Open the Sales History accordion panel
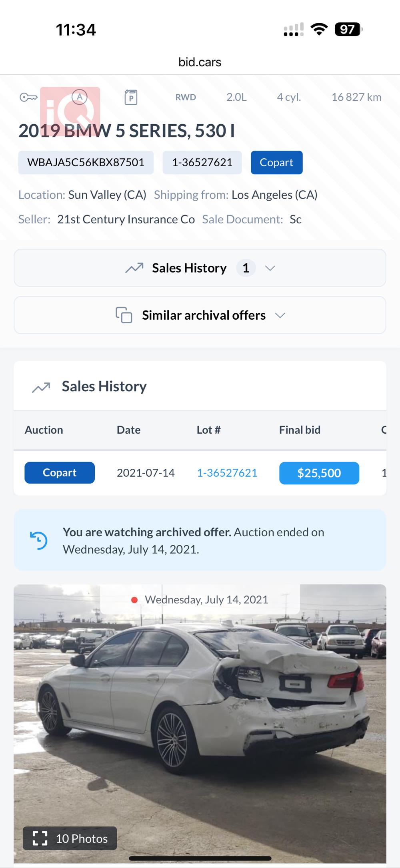400x868 pixels. pyautogui.click(x=200, y=268)
